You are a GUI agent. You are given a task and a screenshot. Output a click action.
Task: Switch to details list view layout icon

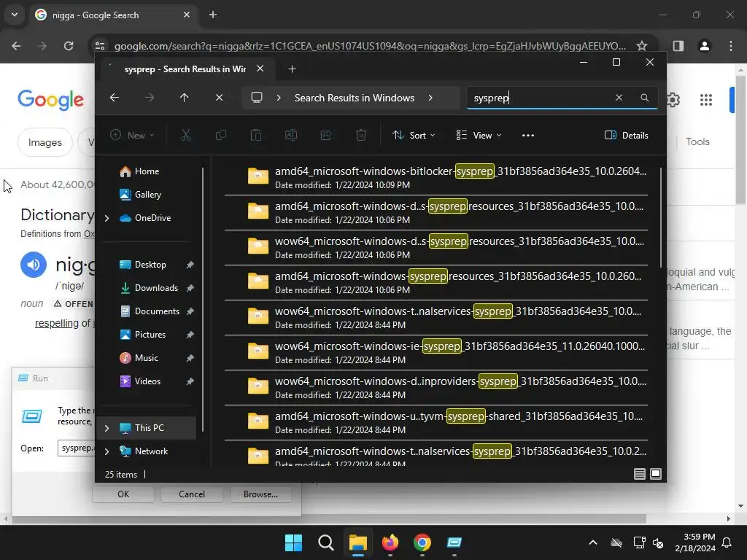click(x=639, y=474)
